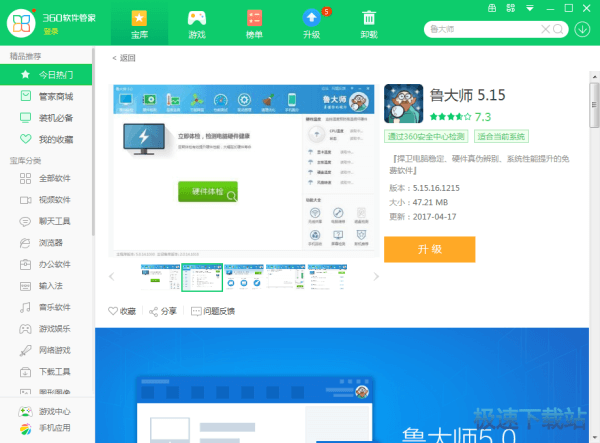Click the sidebar scrollbar
This screenshot has width=600, height=443.
93,142
